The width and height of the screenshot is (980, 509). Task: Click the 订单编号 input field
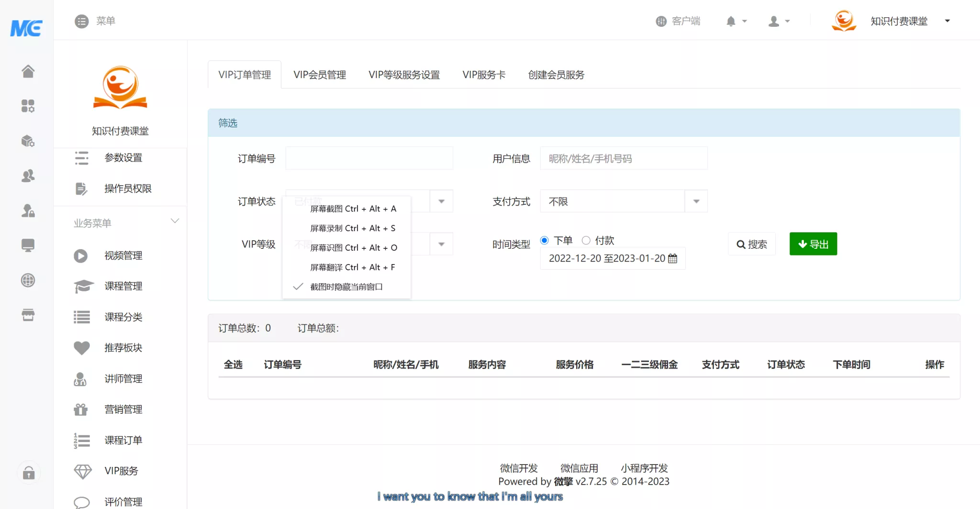[369, 158]
